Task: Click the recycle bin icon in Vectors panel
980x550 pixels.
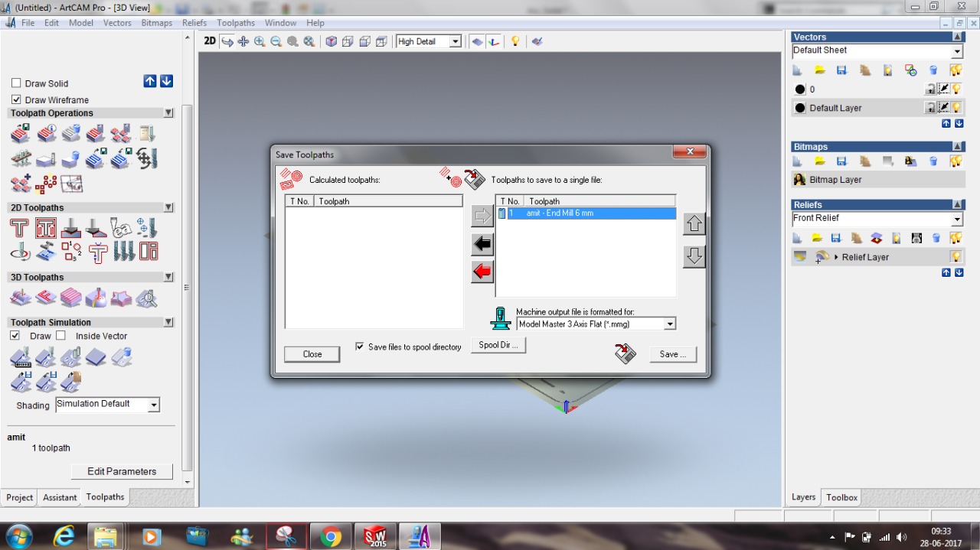Action: pyautogui.click(x=933, y=70)
